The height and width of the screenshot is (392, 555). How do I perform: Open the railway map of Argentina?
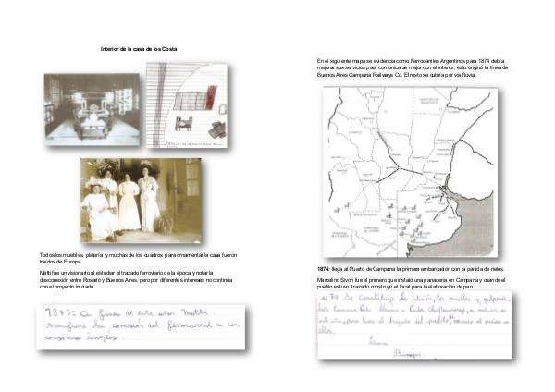click(x=410, y=172)
